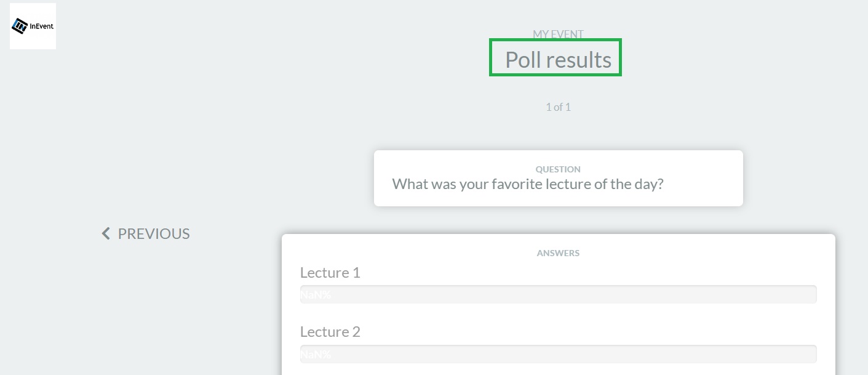Screen dimensions: 868x375
Task: Click the MY EVENT label
Action: pos(558,34)
